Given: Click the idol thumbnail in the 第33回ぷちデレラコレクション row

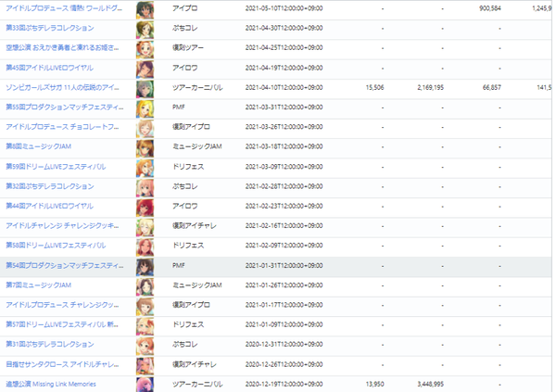Looking at the screenshot, I should point(145,30).
